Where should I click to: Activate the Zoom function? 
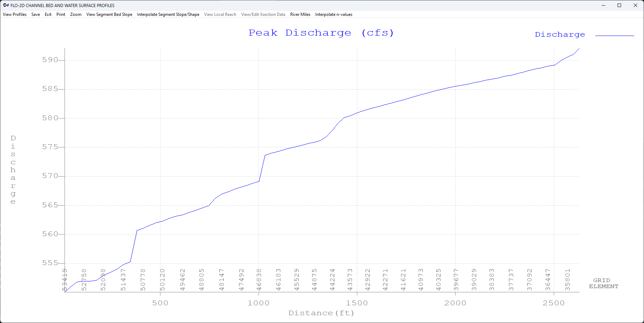(x=75, y=14)
